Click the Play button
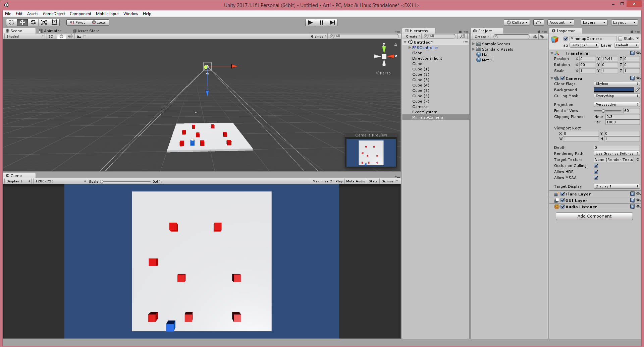This screenshot has width=644, height=347. (311, 22)
